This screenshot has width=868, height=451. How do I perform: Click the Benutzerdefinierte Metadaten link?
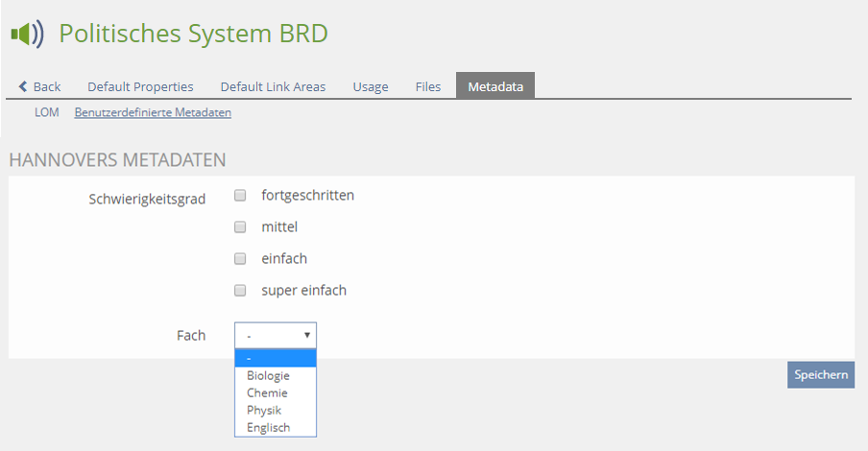click(153, 112)
